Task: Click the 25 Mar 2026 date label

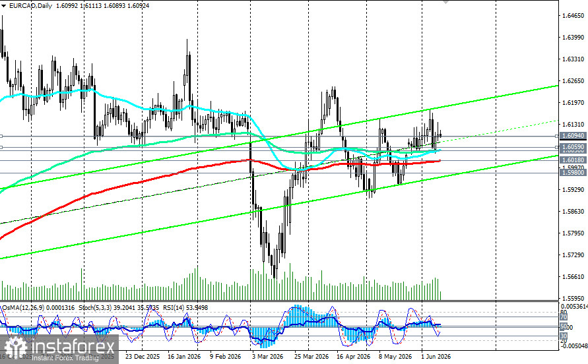Action: pos(311,356)
